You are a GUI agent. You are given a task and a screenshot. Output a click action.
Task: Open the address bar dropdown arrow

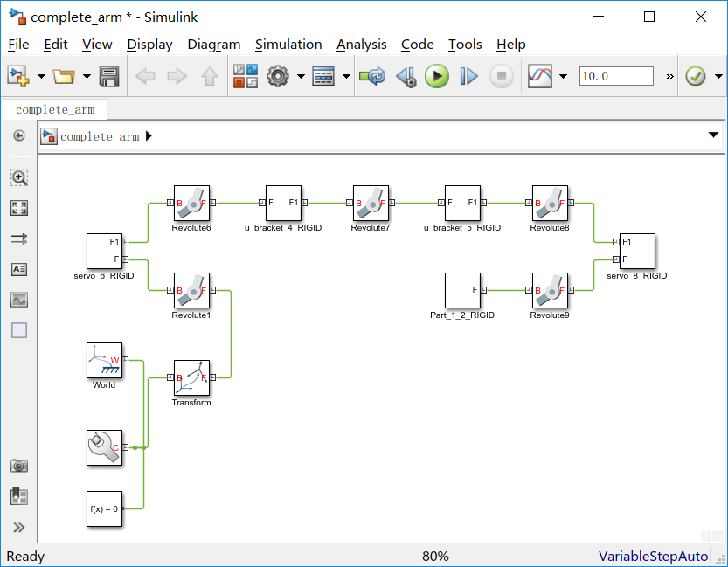point(713,135)
